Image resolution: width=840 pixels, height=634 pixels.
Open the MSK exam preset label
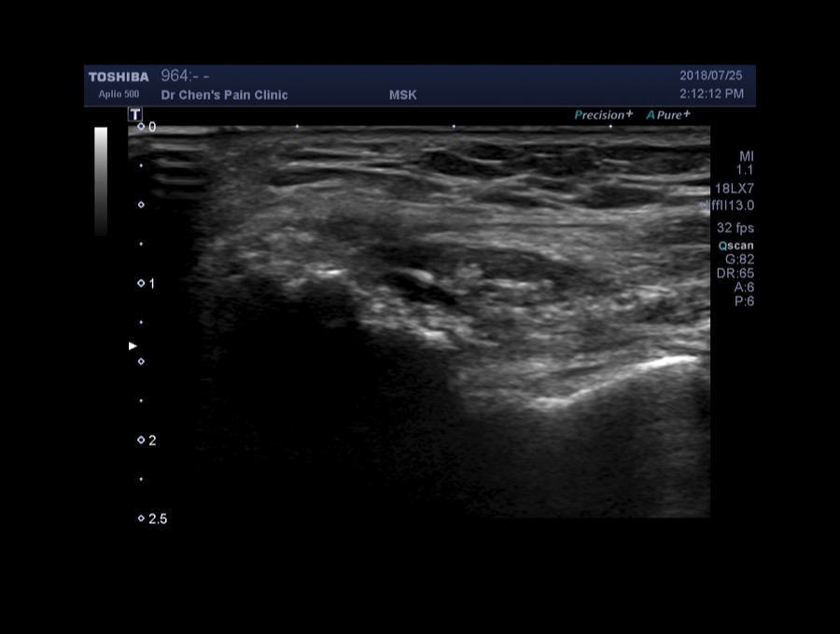[x=402, y=95]
